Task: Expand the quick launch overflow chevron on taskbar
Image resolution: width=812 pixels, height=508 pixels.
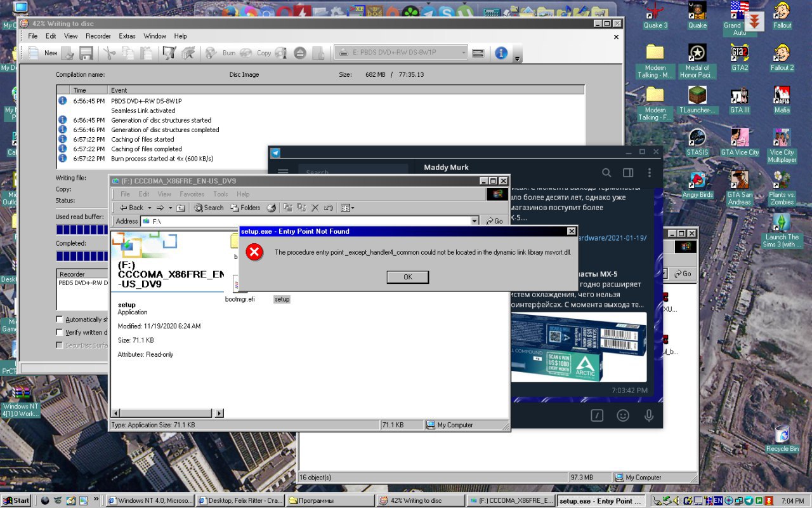Action: point(96,500)
